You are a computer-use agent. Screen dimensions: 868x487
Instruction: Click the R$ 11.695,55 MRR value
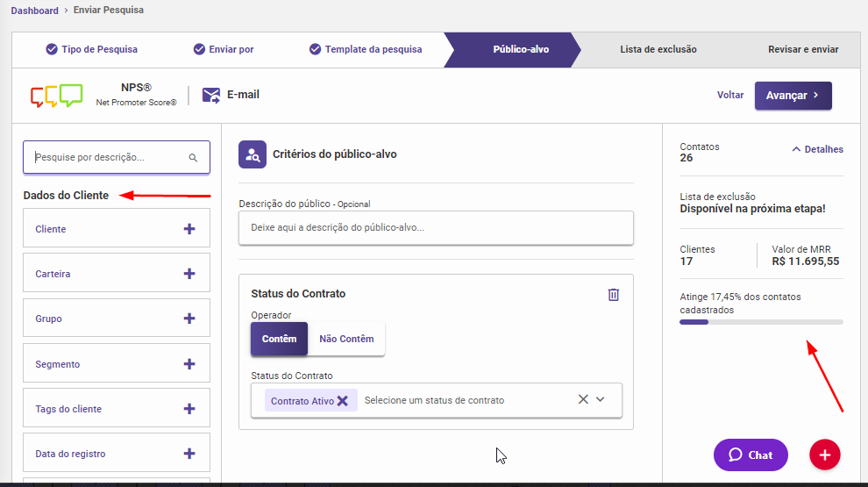coord(806,261)
